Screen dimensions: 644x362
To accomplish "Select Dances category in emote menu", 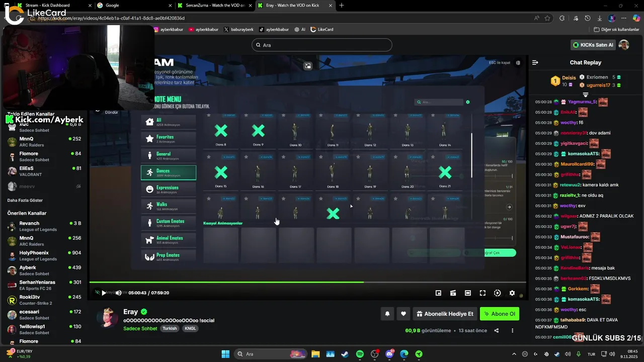I will tap(169, 172).
